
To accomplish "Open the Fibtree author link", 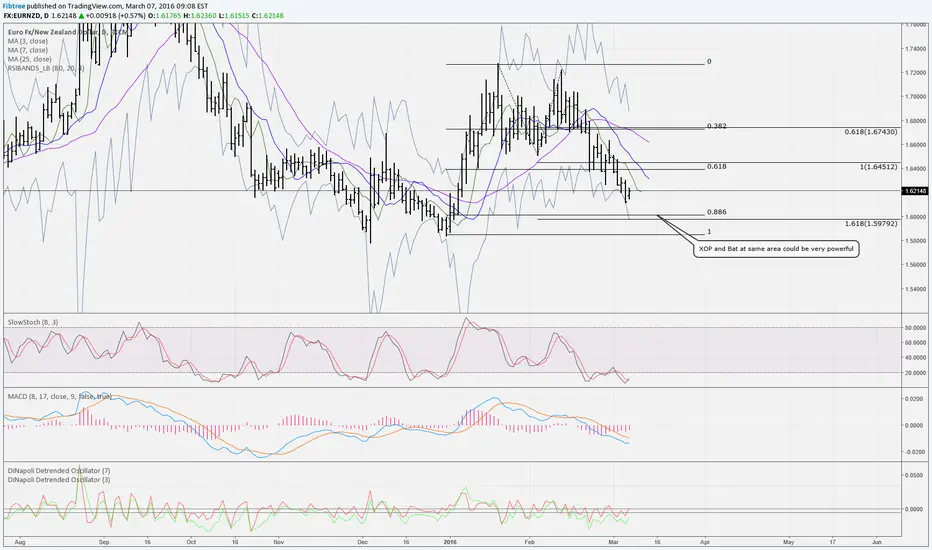I will 14,6.
